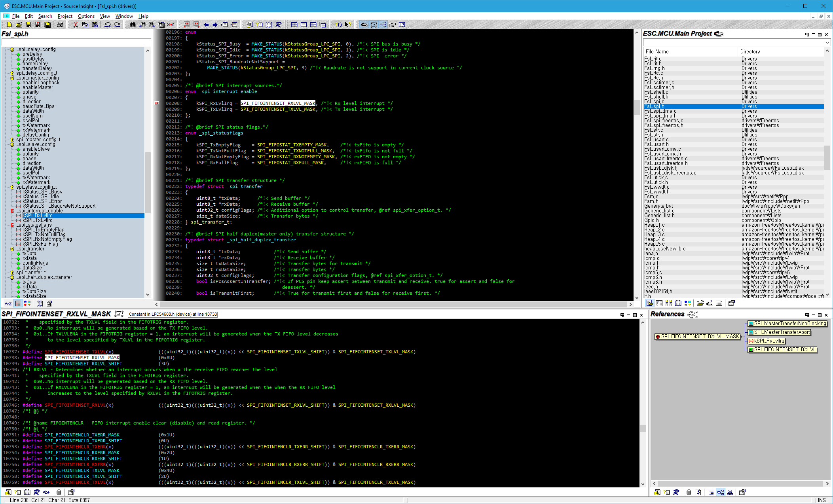
Task: Collapse the _spi_statusflags enum node
Action: 12,225
